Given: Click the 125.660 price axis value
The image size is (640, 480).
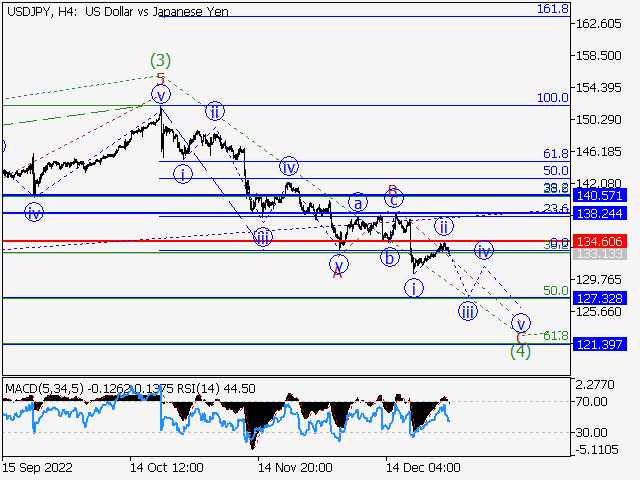Looking at the screenshot, I should [598, 311].
